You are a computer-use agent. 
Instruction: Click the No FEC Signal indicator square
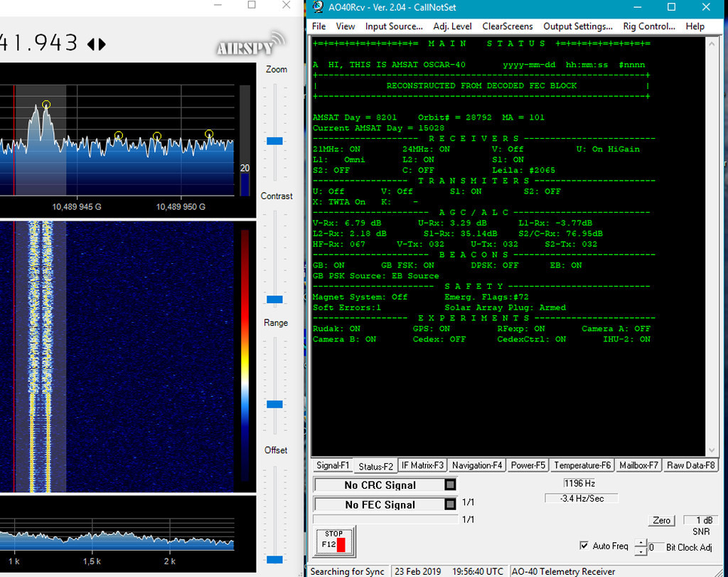(450, 504)
